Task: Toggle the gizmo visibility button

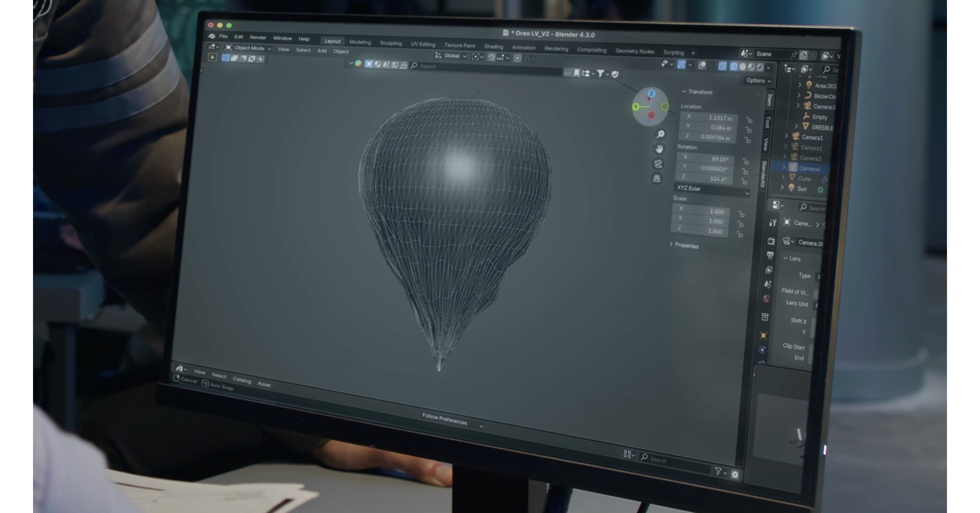Action: pyautogui.click(x=681, y=65)
